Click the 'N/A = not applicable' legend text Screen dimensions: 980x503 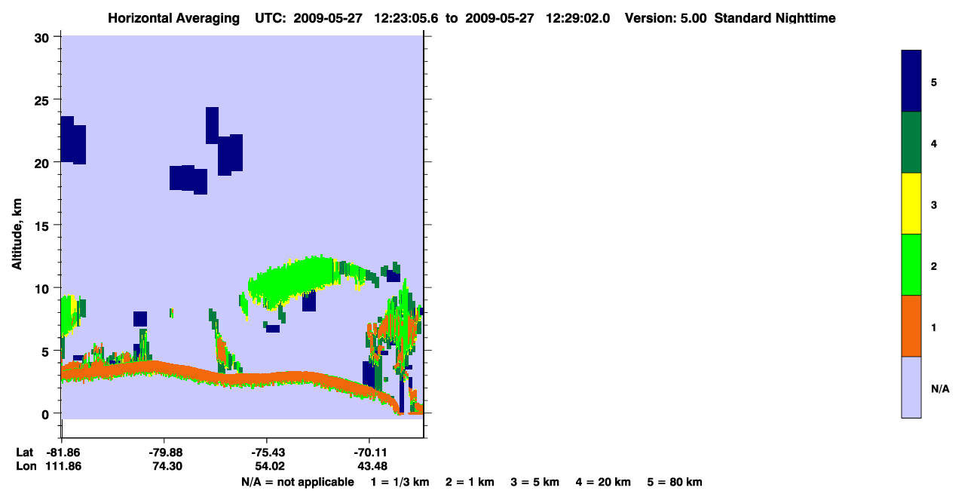[297, 482]
